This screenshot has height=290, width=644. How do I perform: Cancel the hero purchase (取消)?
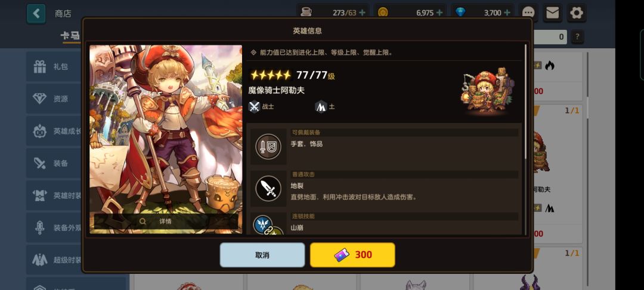tap(262, 255)
